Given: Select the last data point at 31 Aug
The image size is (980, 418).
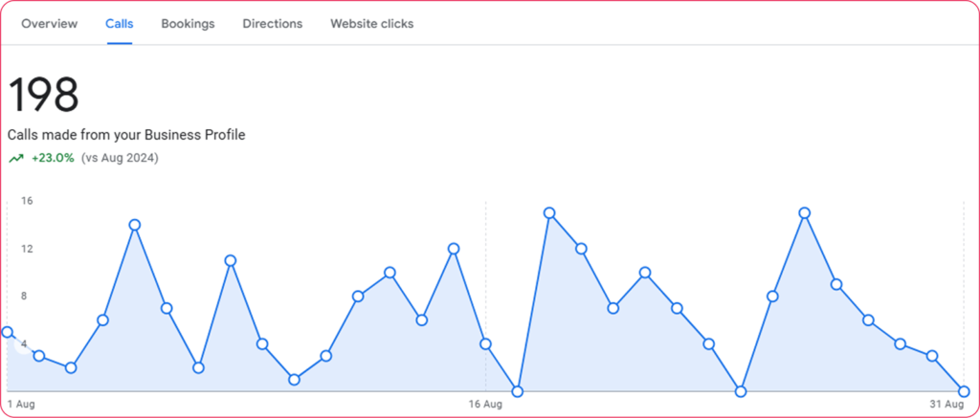Looking at the screenshot, I should tap(964, 391).
